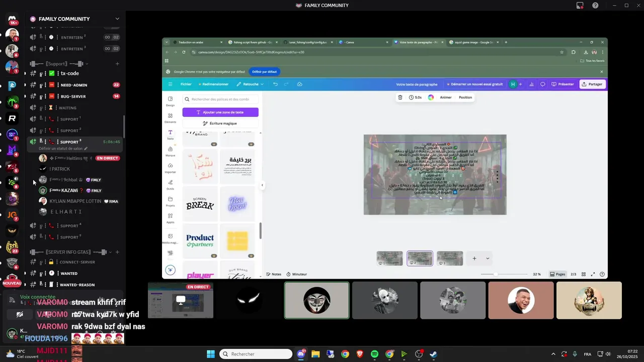Screen dimensions: 644x362
Task: Open the Applis panel in Canva
Action: [170, 218]
